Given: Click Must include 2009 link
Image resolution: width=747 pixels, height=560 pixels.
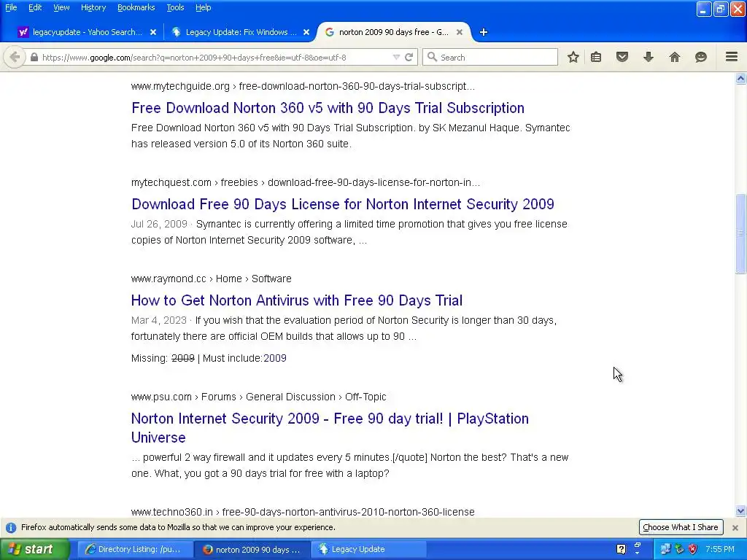Looking at the screenshot, I should pyautogui.click(x=275, y=358).
